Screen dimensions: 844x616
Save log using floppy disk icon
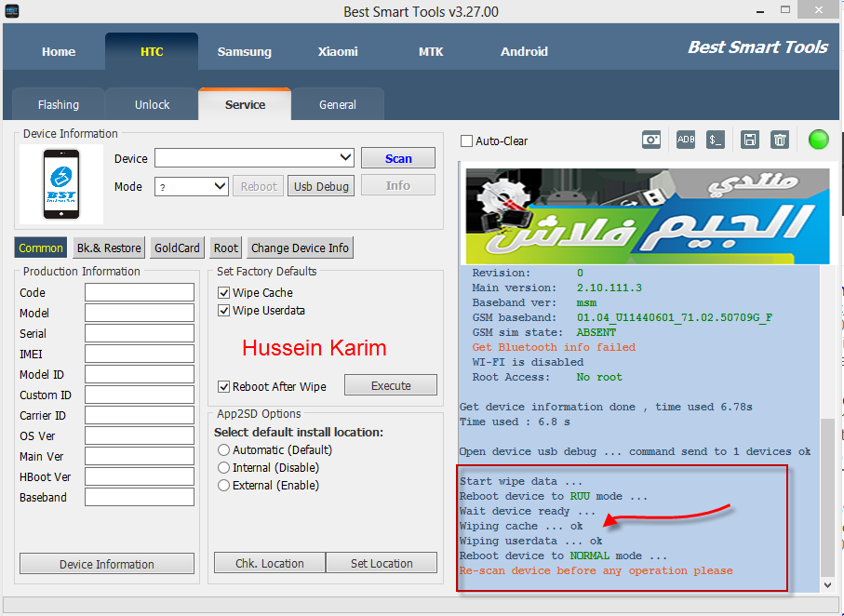point(750,140)
